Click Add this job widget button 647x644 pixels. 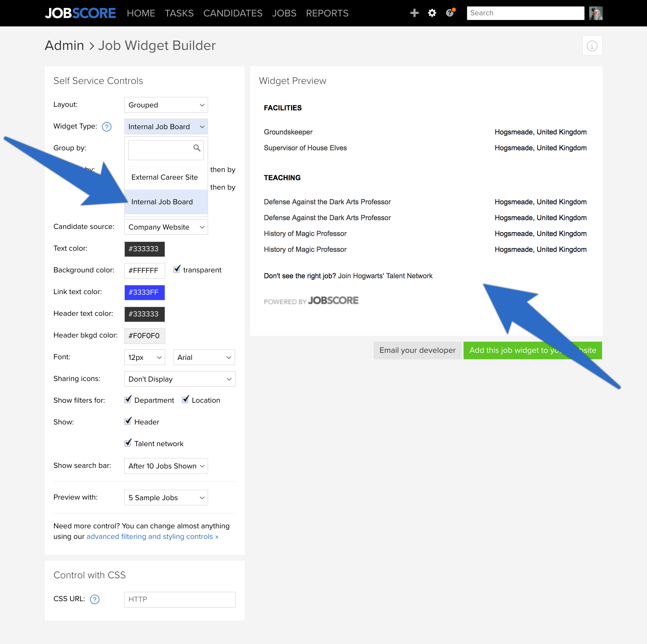pyautogui.click(x=533, y=350)
